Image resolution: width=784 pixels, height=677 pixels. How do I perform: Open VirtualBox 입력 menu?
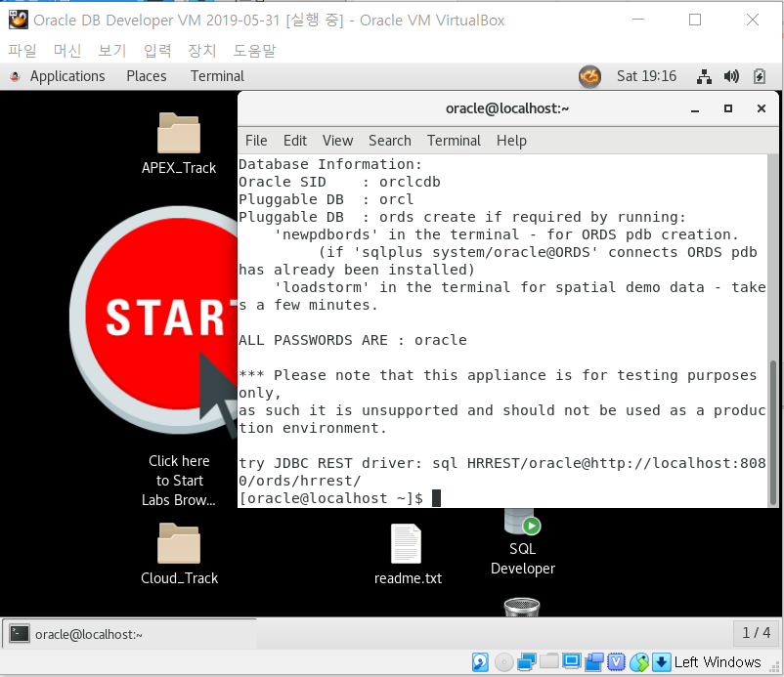(157, 51)
